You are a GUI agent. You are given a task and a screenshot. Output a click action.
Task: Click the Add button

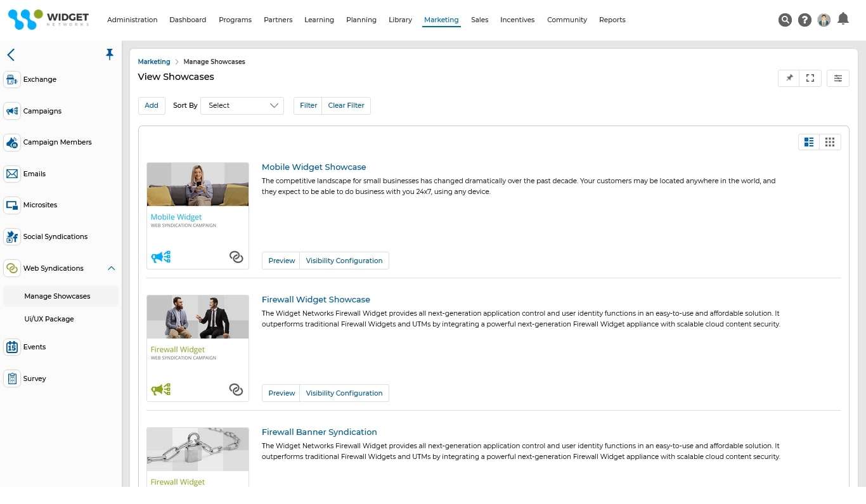(151, 105)
